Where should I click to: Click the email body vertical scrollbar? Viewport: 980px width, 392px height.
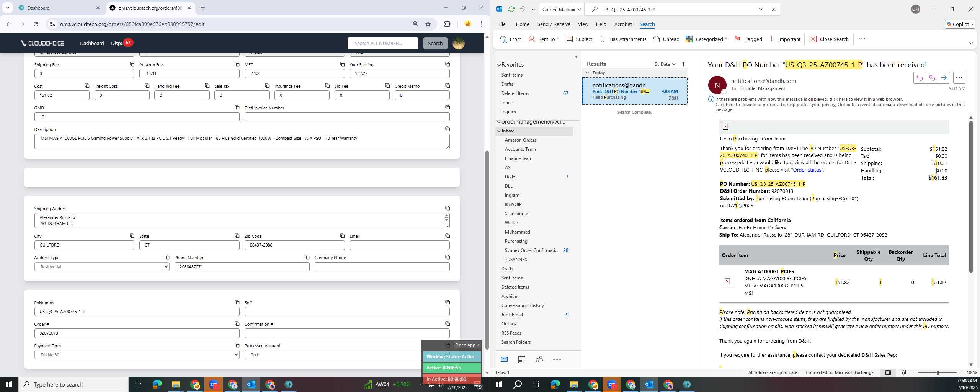(x=970, y=197)
